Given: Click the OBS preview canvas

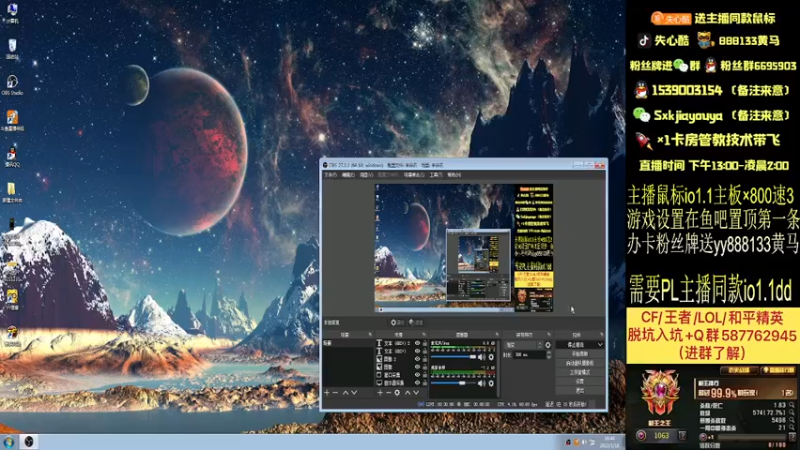Looking at the screenshot, I should coord(464,248).
